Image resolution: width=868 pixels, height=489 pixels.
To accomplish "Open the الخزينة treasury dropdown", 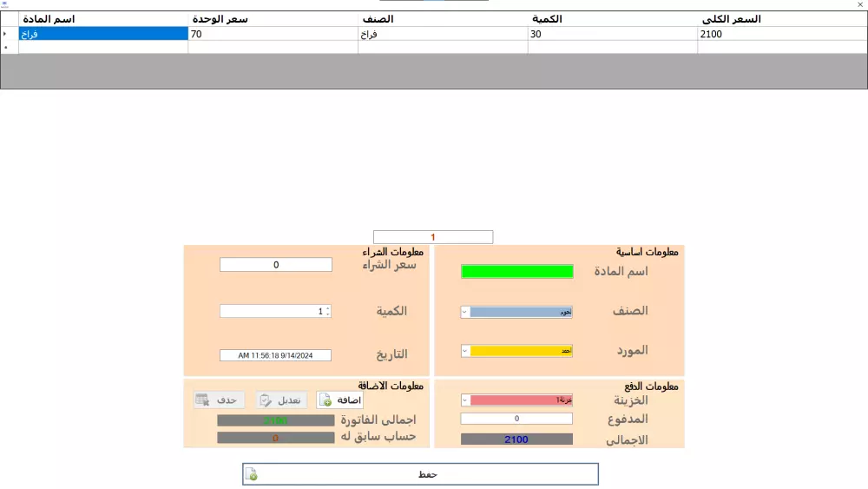I will click(465, 400).
